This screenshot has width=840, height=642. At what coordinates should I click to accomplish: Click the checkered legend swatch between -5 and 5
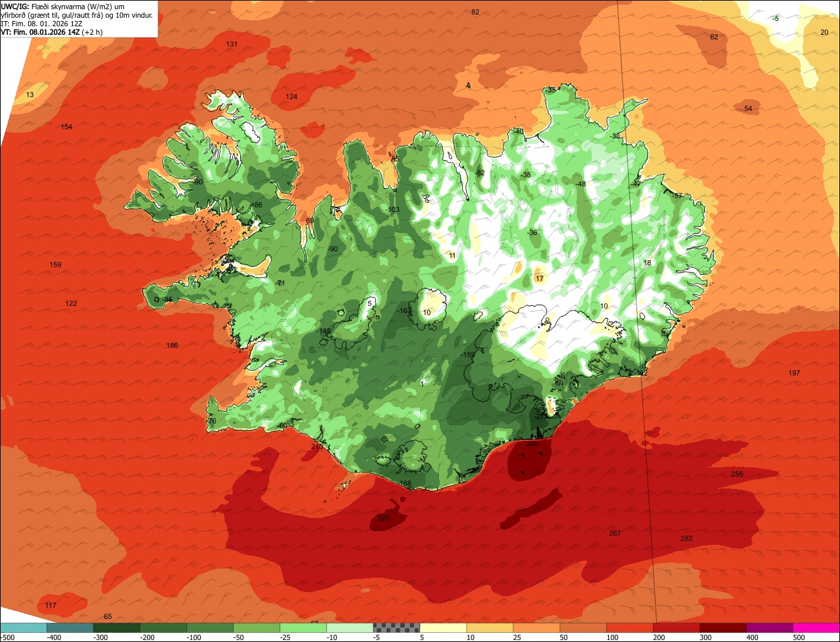pos(396,628)
